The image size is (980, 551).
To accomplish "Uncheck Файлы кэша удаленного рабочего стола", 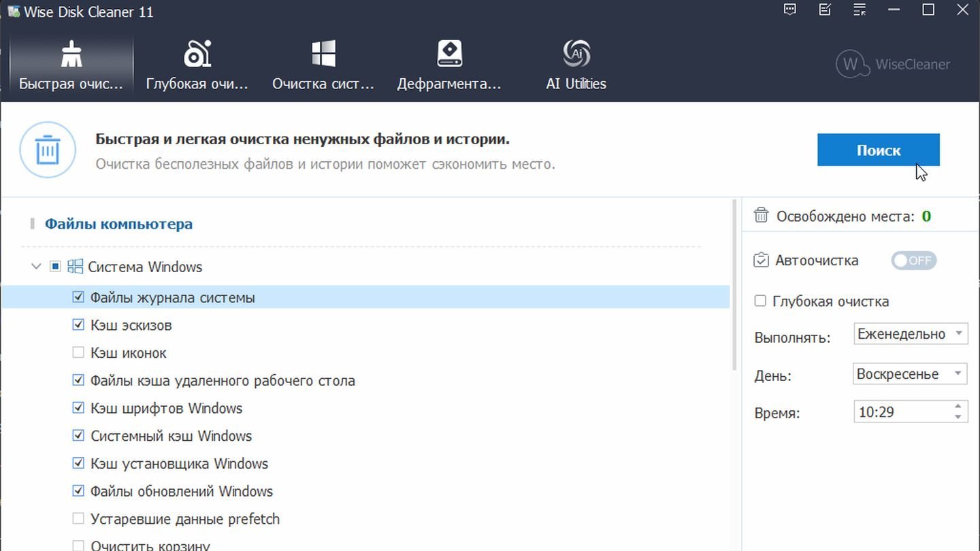I will click(x=78, y=380).
